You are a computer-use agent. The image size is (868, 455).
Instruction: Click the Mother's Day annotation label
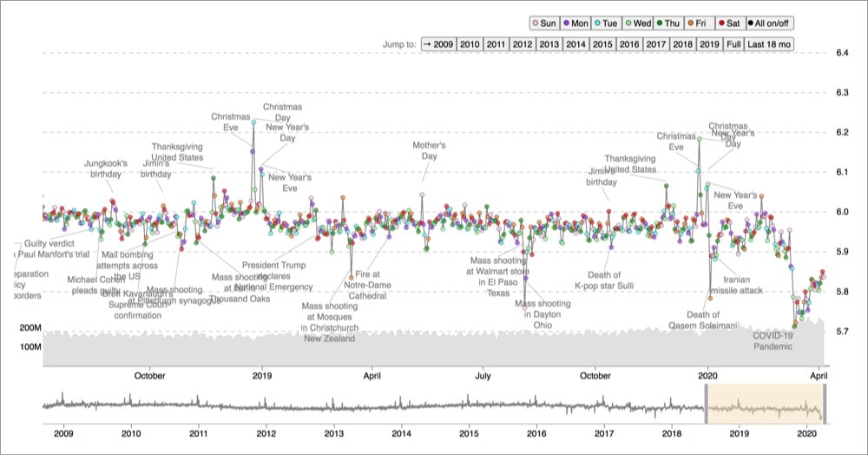point(429,151)
